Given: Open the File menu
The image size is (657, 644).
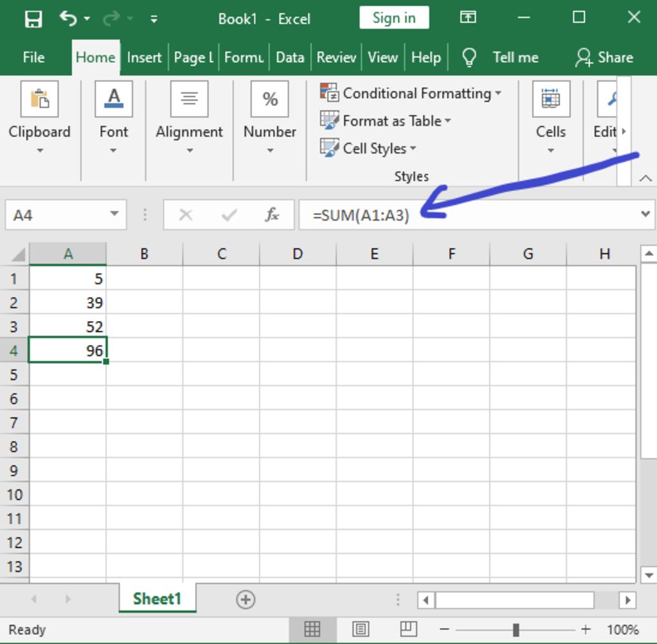Looking at the screenshot, I should coord(33,57).
